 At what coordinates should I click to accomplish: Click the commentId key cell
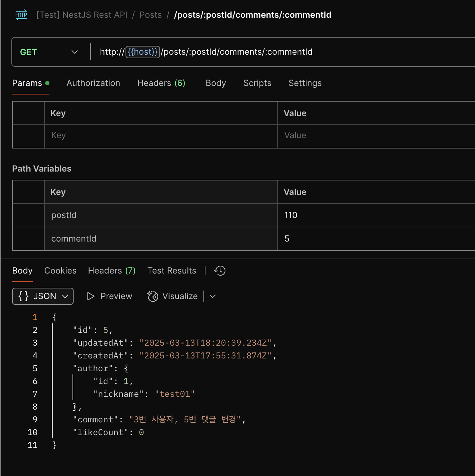(161, 239)
